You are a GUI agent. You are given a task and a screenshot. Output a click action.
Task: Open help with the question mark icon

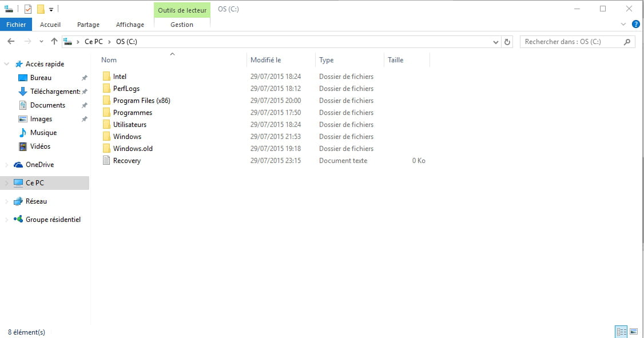(636, 24)
